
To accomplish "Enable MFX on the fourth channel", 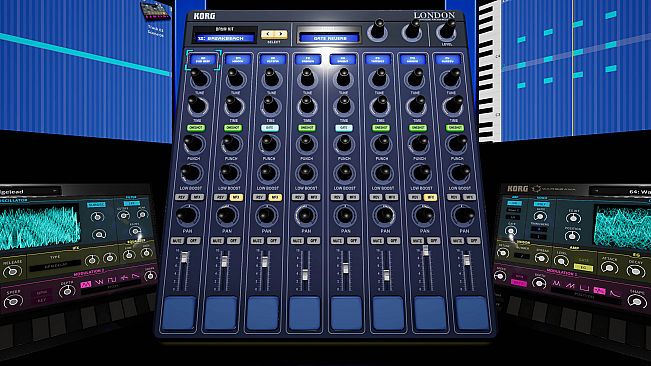I will coord(314,198).
